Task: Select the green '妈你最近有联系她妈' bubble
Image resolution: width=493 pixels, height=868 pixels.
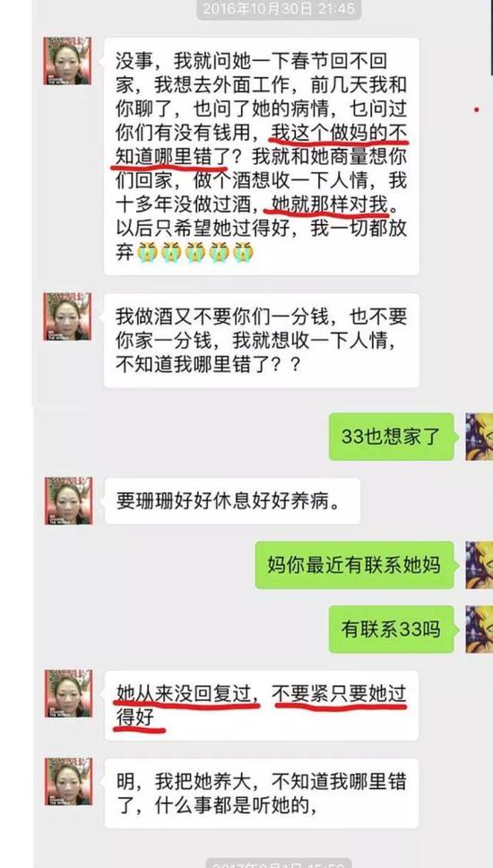Action: (355, 565)
